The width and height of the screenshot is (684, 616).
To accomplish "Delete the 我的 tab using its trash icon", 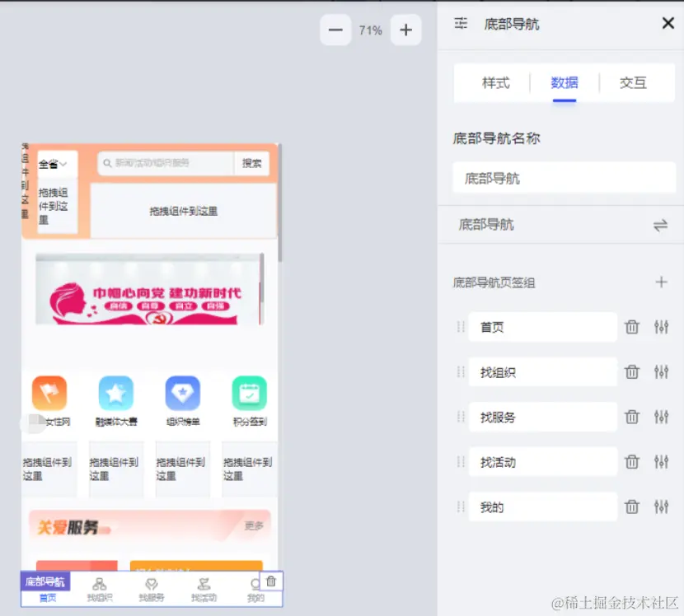I will click(x=631, y=507).
